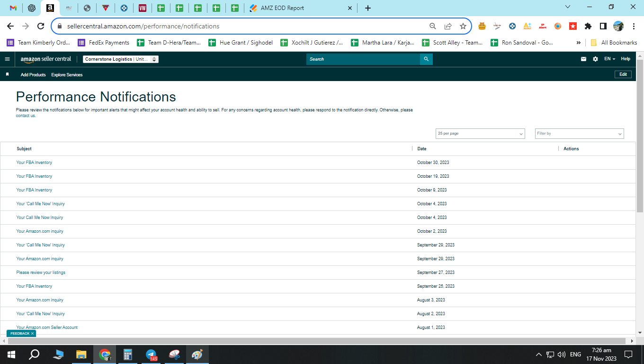Close the AMZ EOD Report tab

pyautogui.click(x=350, y=8)
